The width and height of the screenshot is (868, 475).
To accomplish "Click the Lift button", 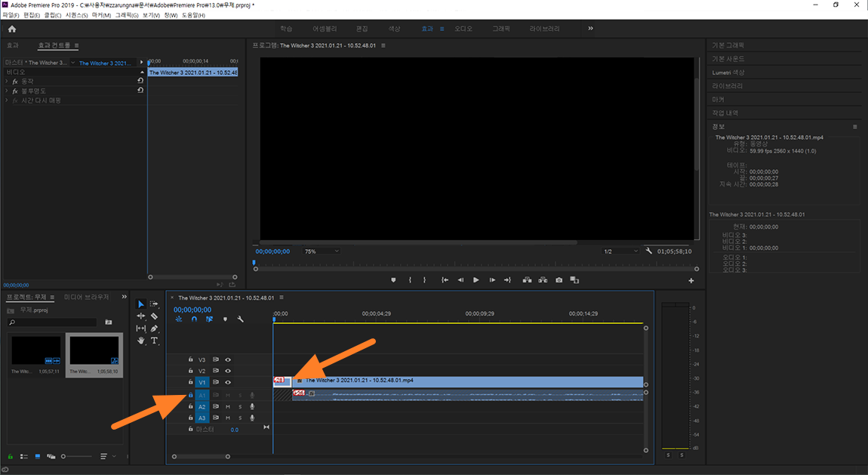I will 527,280.
